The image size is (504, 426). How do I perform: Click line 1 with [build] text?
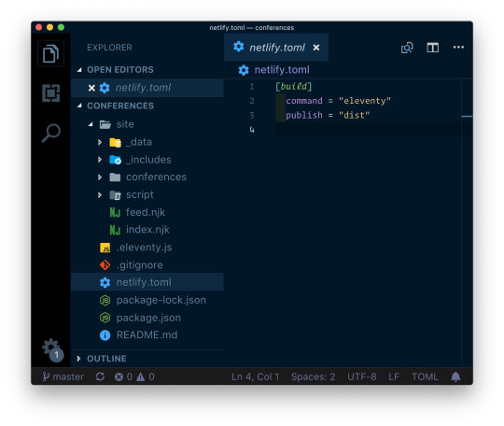293,87
